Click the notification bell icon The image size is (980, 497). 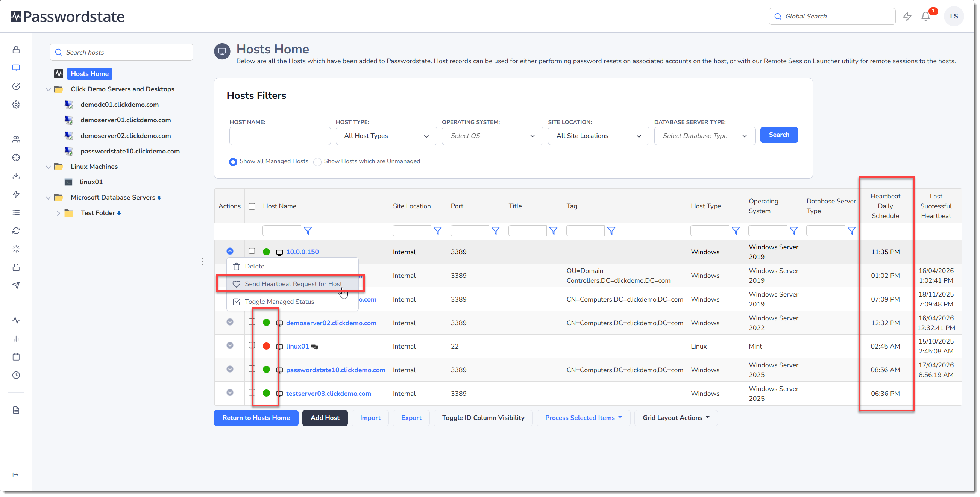click(925, 16)
